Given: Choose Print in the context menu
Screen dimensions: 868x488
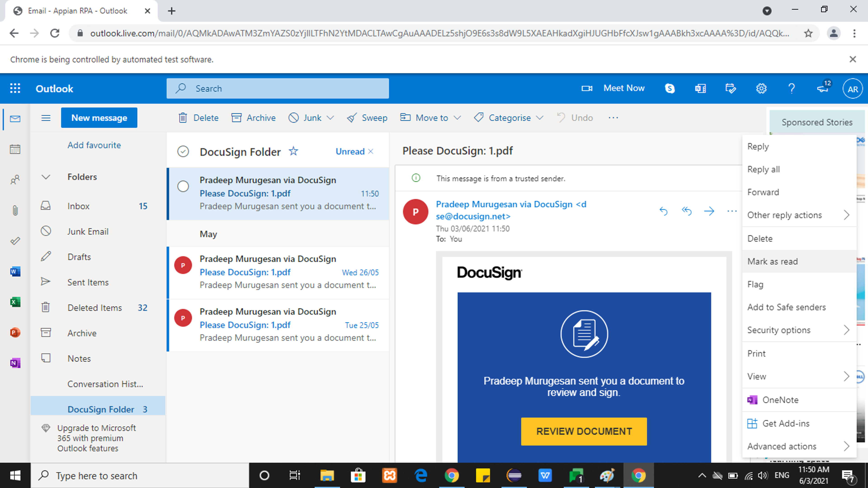Looking at the screenshot, I should (x=799, y=353).
